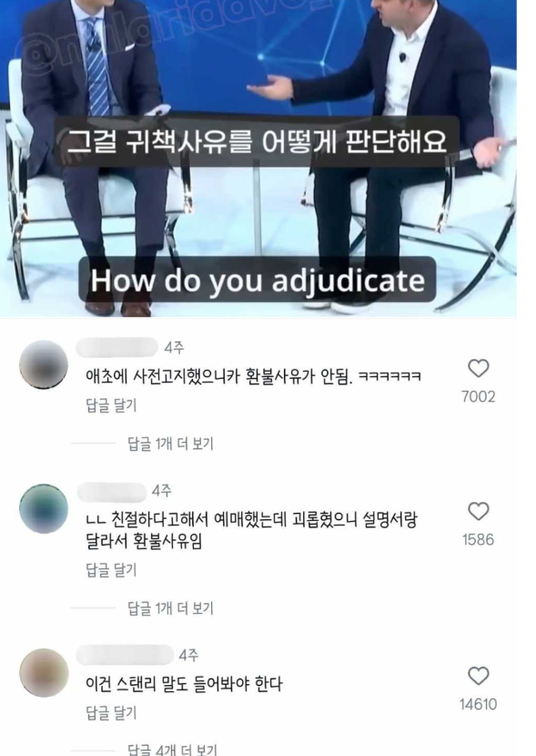The image size is (536, 756).
Task: Select the 이건 스탠리 말도 들어봐야 한다 comment
Action: (x=184, y=684)
